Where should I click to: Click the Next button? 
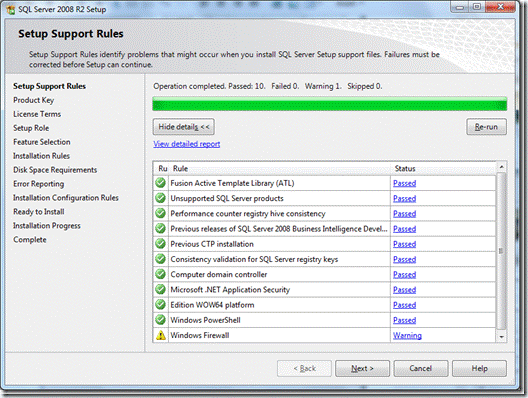[x=362, y=368]
